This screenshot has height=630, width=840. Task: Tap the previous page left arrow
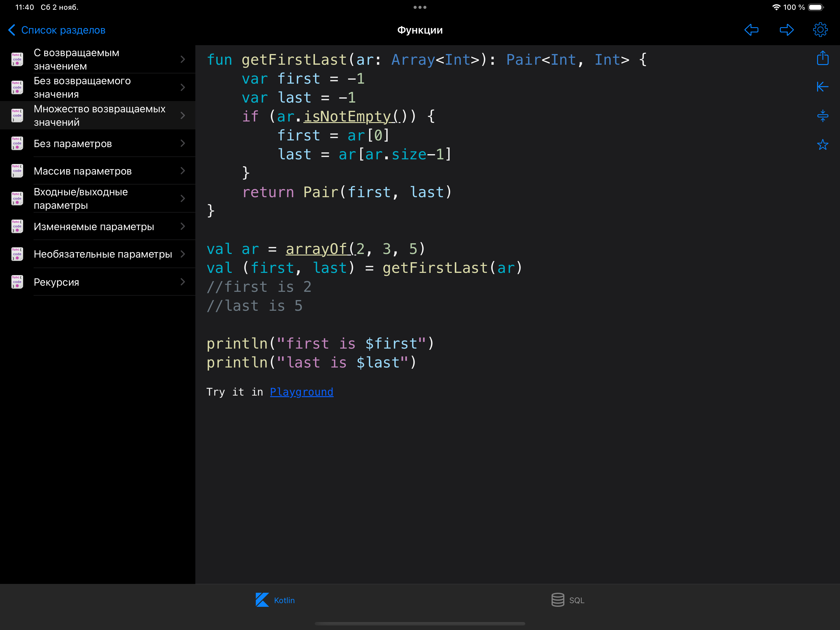click(x=751, y=30)
